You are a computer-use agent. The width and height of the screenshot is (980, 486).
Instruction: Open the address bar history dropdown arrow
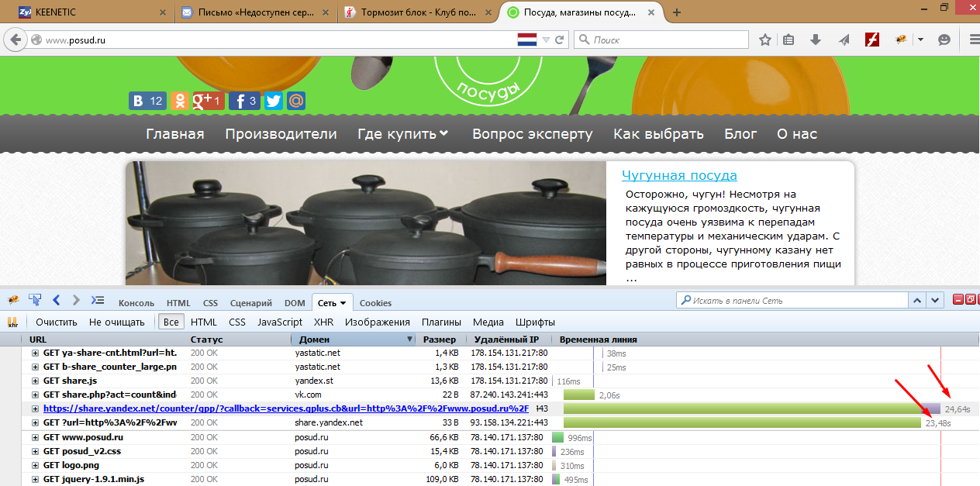click(x=546, y=40)
